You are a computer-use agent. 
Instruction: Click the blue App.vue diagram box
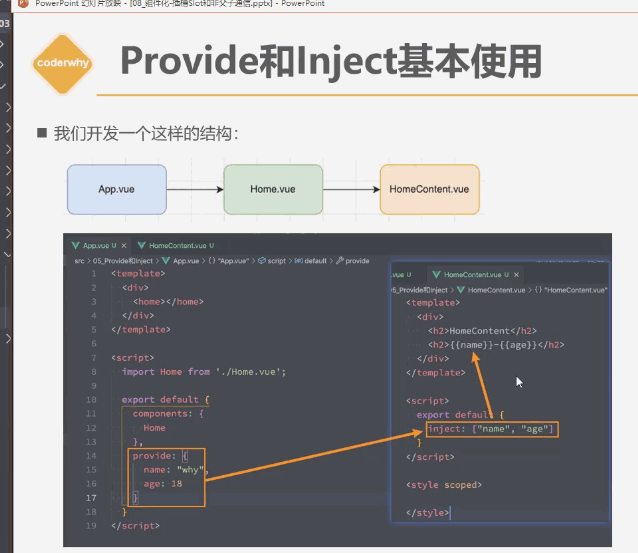[116, 189]
